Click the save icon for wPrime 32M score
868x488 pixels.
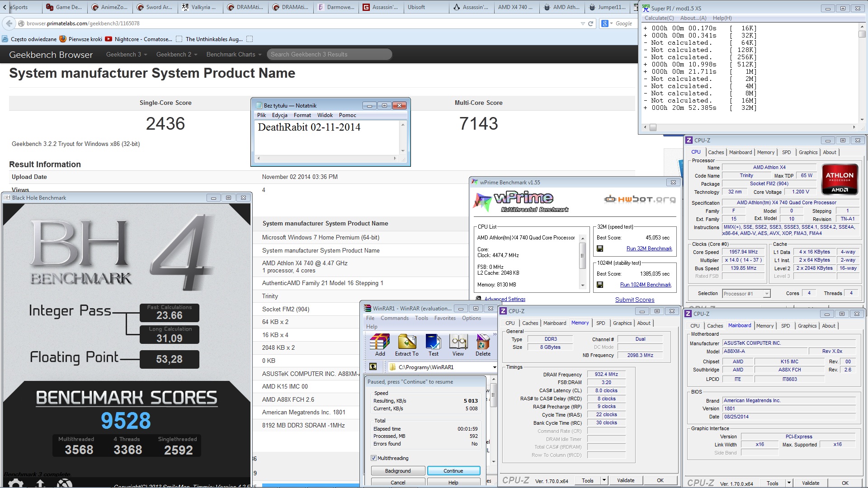coord(600,249)
